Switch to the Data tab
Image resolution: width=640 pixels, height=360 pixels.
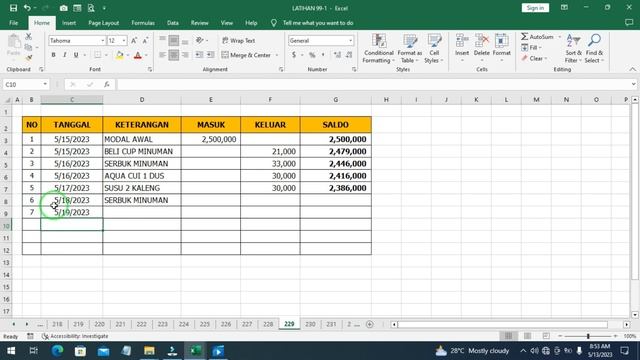[173, 23]
